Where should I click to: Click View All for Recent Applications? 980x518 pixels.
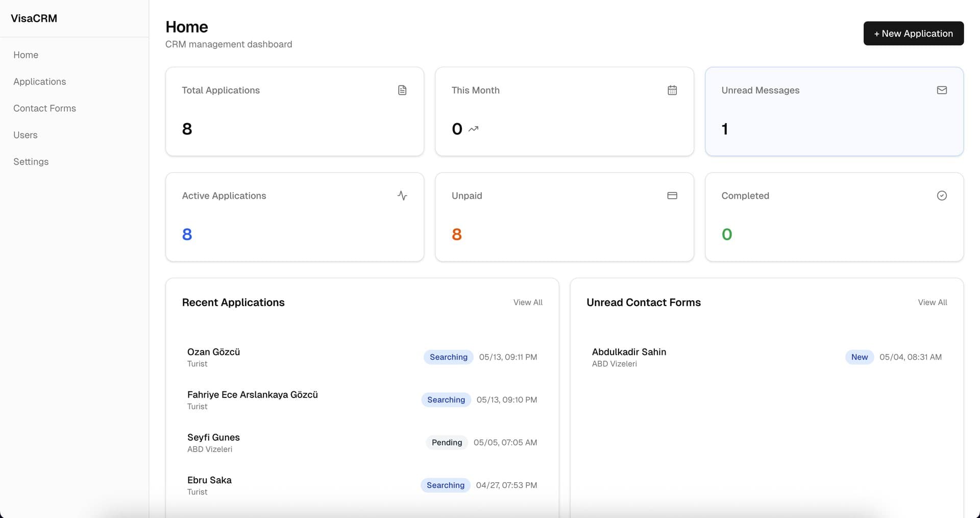click(528, 302)
